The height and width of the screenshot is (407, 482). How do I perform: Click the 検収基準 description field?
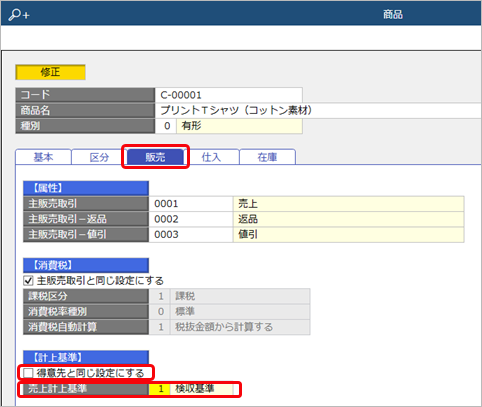[x=201, y=389]
